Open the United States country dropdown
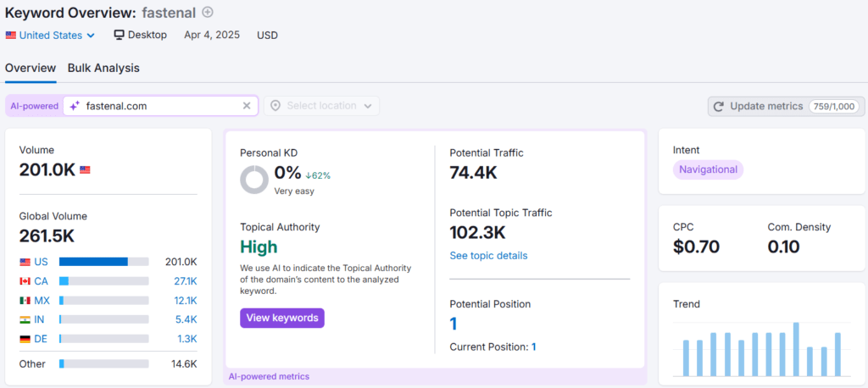The height and width of the screenshot is (388, 868). tap(50, 36)
